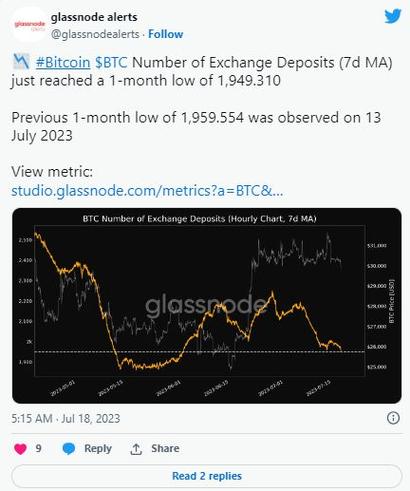410x491 pixels.
Task: Open the glassnode alerts profile avatar
Action: coord(29,25)
